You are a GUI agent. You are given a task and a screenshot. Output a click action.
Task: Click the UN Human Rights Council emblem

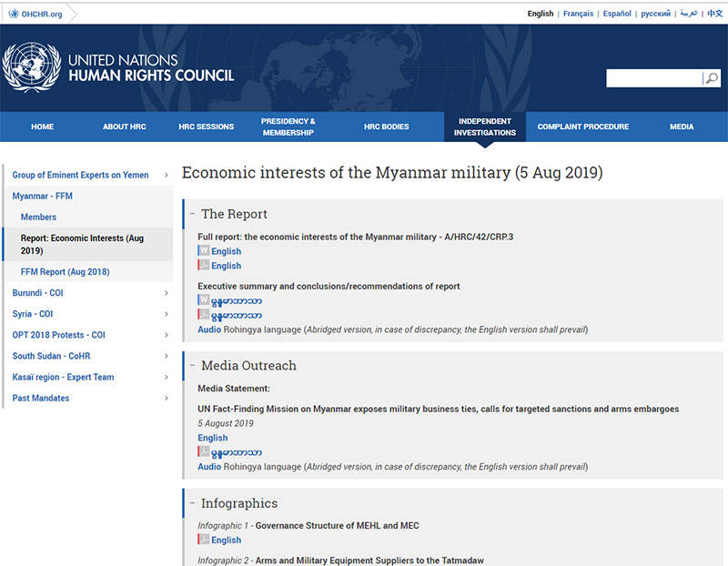click(x=32, y=67)
